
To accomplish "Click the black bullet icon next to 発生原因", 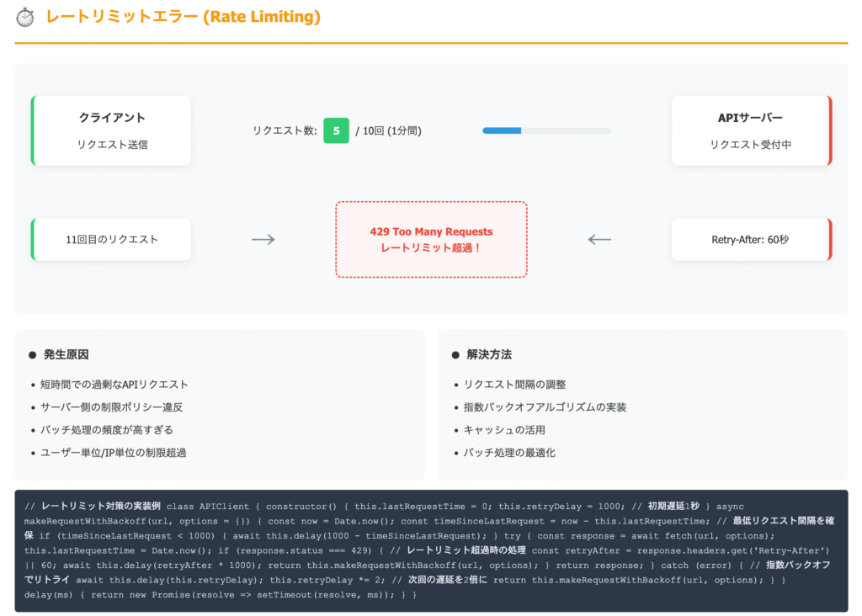I will pyautogui.click(x=32, y=355).
